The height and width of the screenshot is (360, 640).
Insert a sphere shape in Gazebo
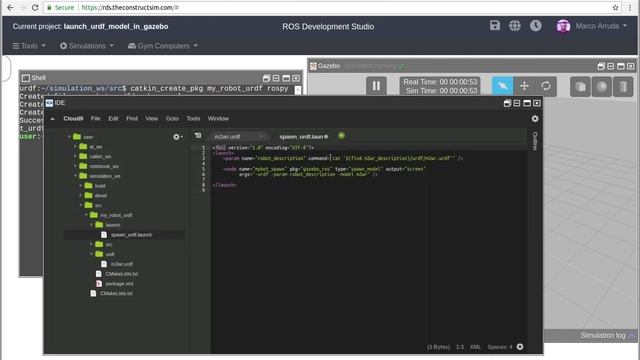coord(602,87)
